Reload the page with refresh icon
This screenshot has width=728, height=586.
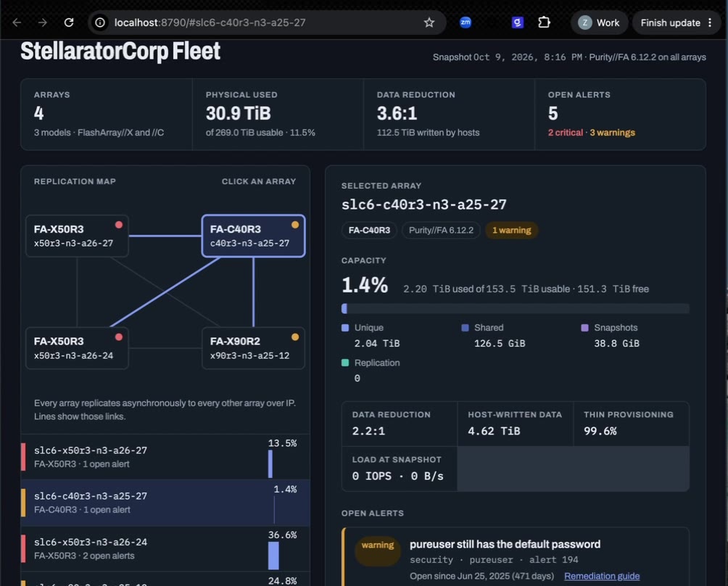click(69, 22)
